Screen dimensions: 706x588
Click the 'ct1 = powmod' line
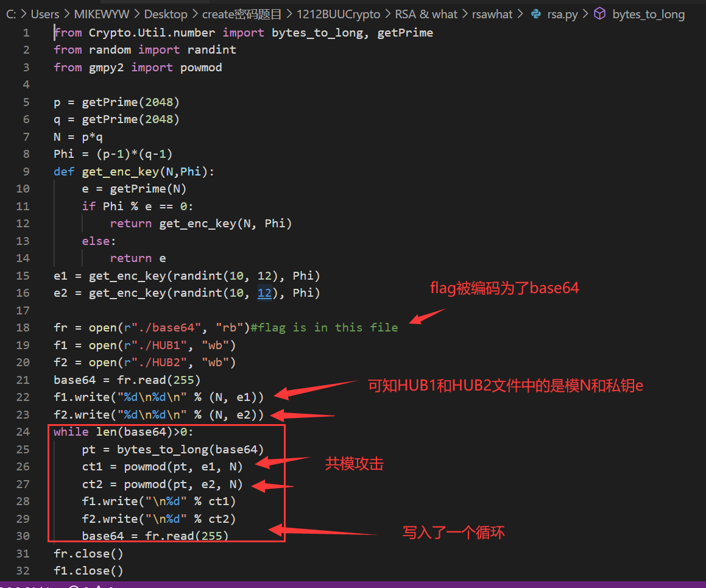(x=162, y=466)
